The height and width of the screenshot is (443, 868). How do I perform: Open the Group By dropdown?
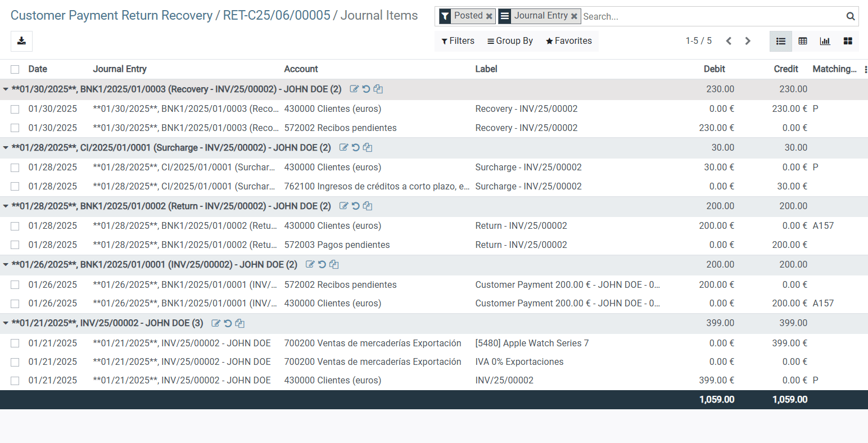[x=510, y=41]
